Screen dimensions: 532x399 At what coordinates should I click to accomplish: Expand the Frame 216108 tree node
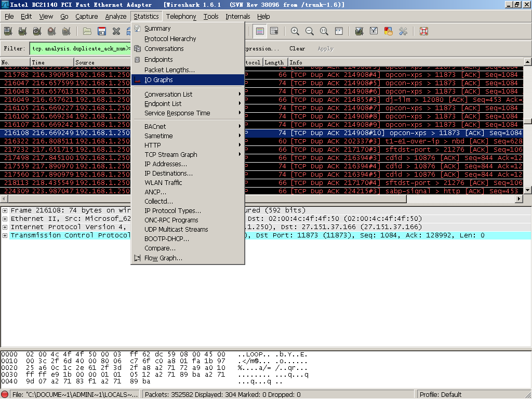click(5, 210)
